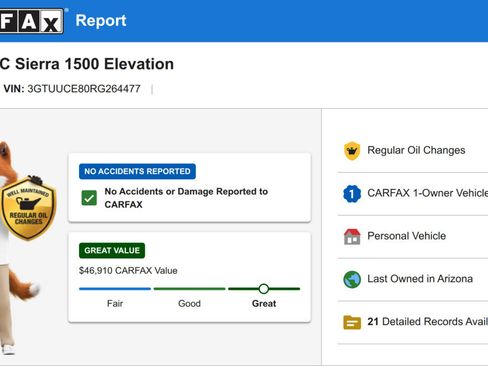
Task: Click the green No Accidents checkmark box
Action: (x=89, y=198)
